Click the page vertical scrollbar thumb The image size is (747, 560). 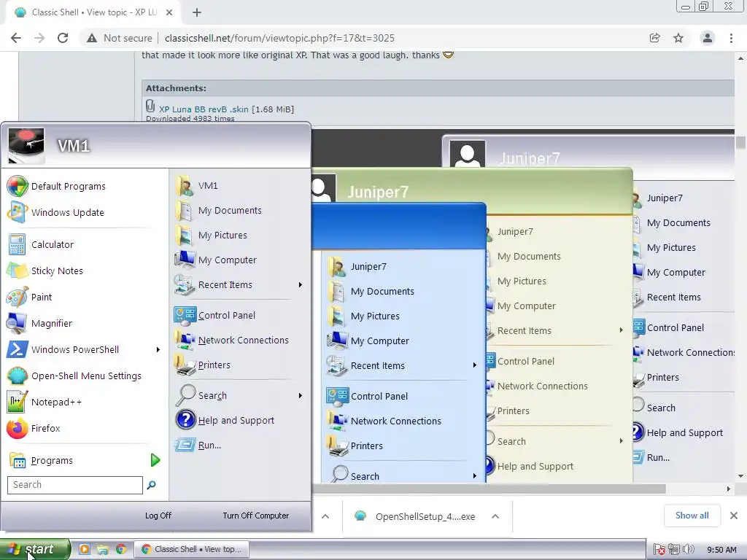(740, 143)
